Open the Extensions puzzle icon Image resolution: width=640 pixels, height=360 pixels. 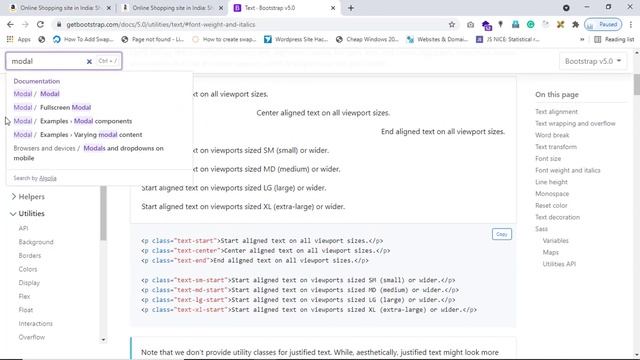pyautogui.click(x=575, y=24)
